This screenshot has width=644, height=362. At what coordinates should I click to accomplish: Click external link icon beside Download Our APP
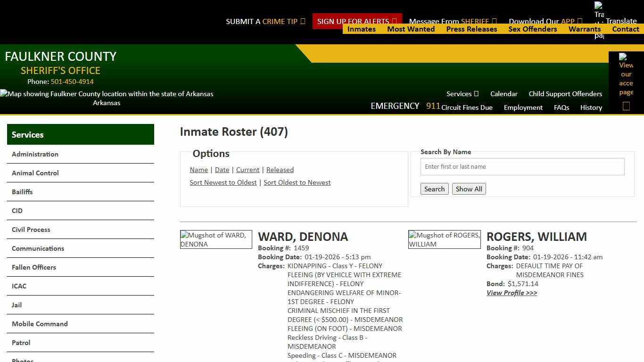click(x=580, y=21)
